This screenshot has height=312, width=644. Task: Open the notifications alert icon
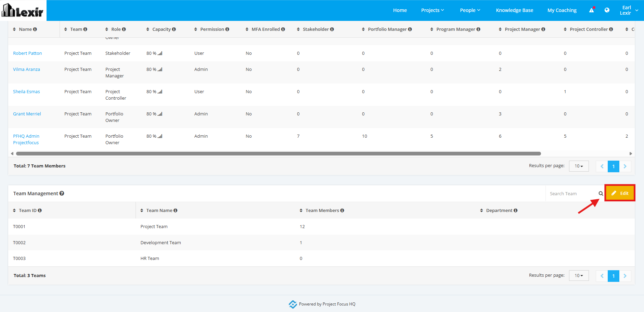pos(591,10)
